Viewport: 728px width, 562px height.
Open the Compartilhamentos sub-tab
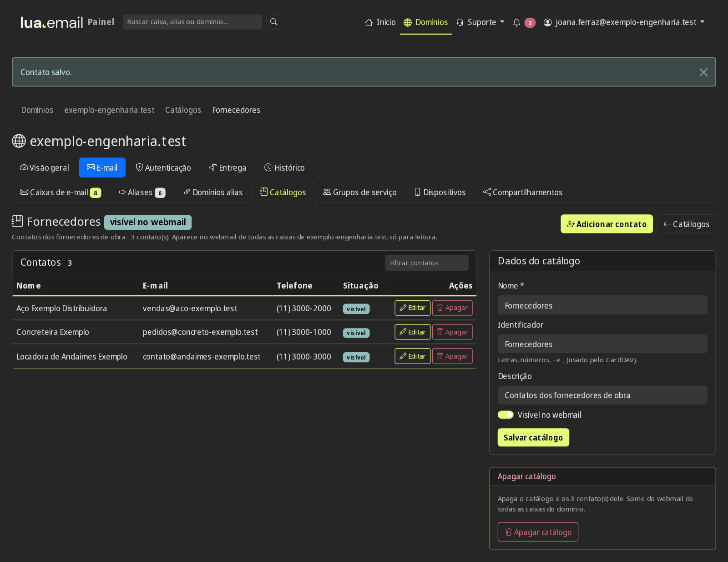point(523,192)
